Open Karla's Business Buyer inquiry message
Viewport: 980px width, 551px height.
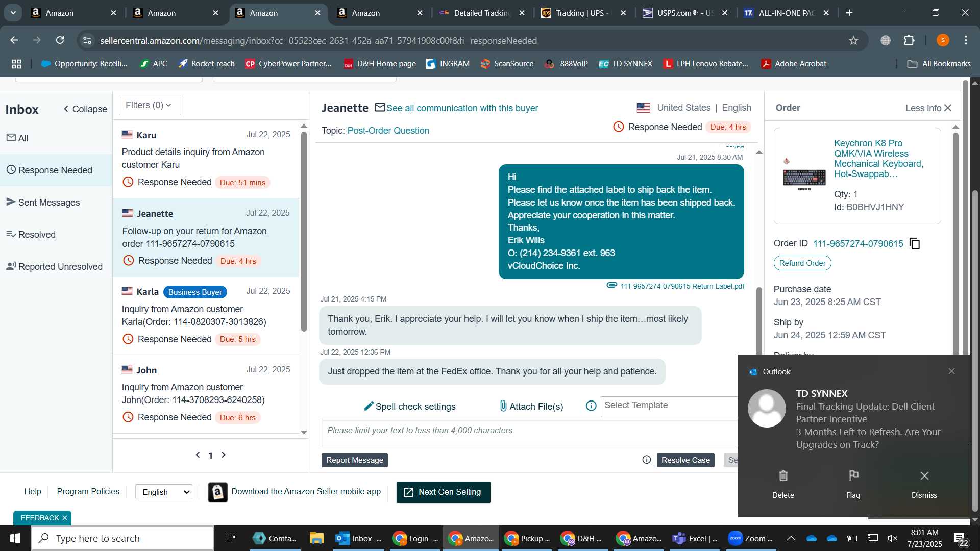(206, 316)
